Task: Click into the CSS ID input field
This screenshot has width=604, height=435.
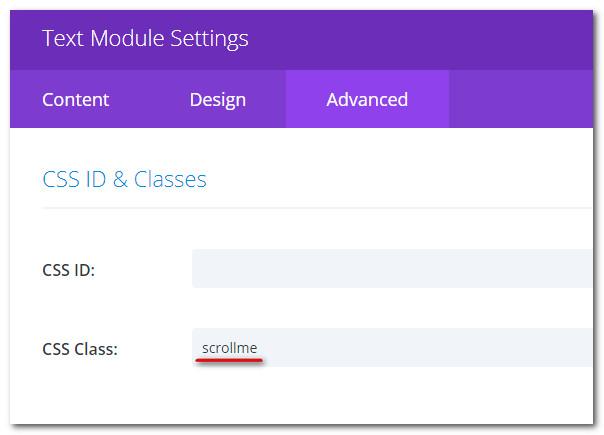Action: [390, 269]
